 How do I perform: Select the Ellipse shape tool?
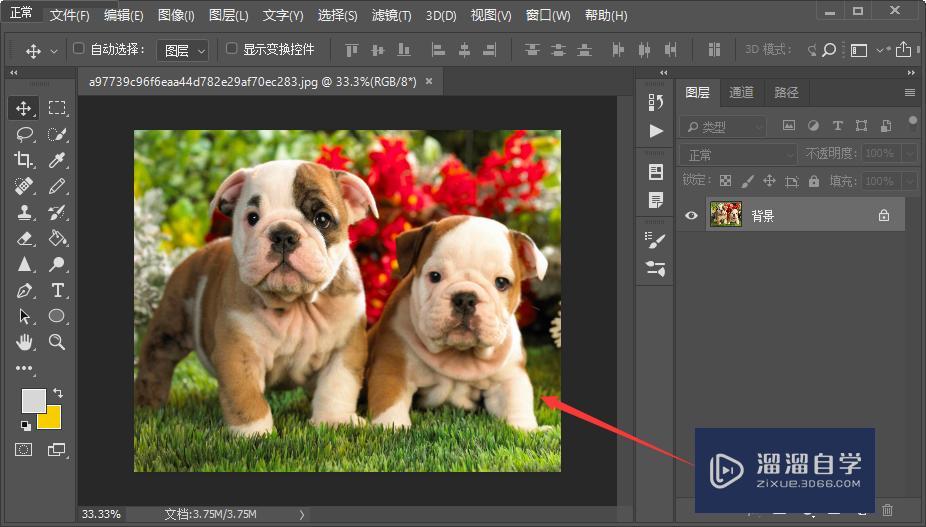[57, 316]
